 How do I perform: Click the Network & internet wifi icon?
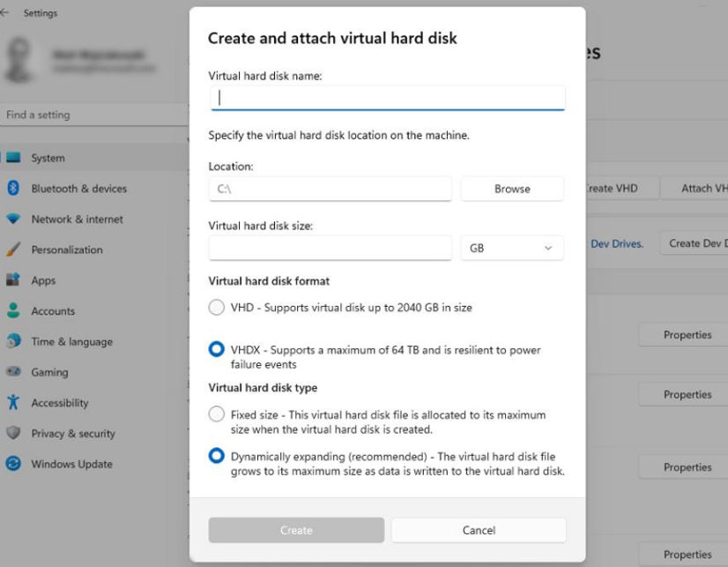[x=13, y=219]
